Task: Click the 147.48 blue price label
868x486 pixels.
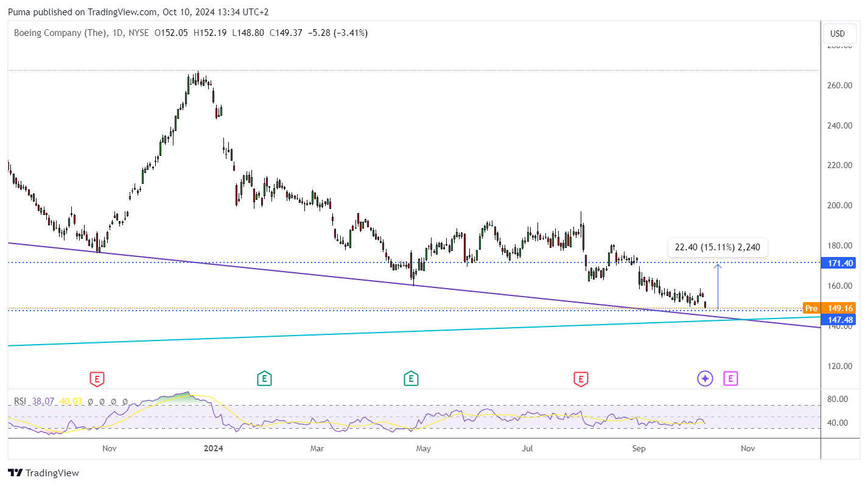Action: [x=839, y=320]
